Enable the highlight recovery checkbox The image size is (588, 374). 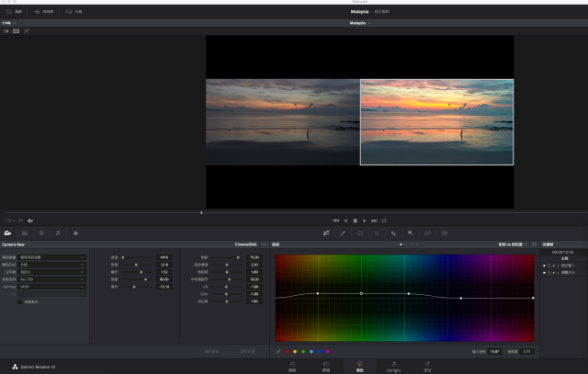[x=20, y=301]
